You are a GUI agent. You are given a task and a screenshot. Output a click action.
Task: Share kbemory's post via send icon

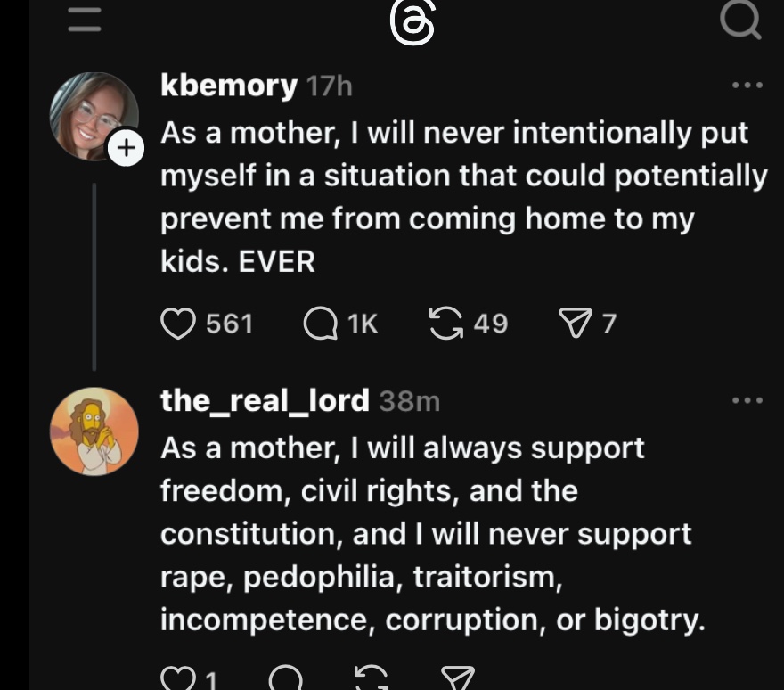(574, 324)
